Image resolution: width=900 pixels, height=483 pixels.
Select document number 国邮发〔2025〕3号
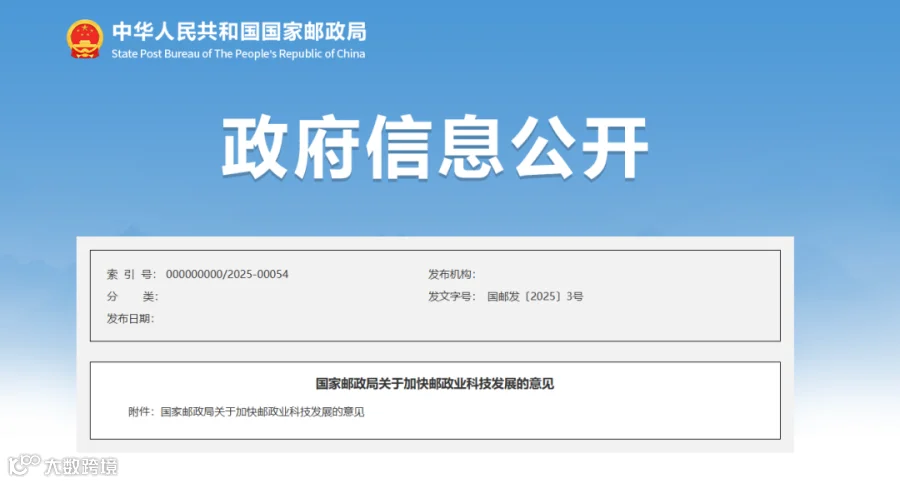535,297
